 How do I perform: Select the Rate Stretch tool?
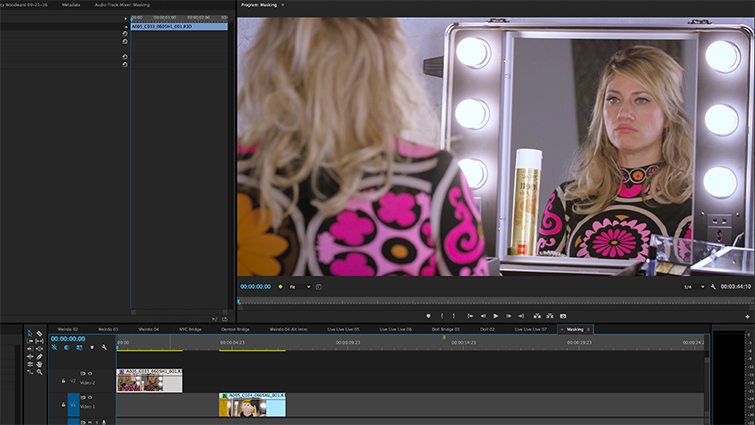(30, 372)
